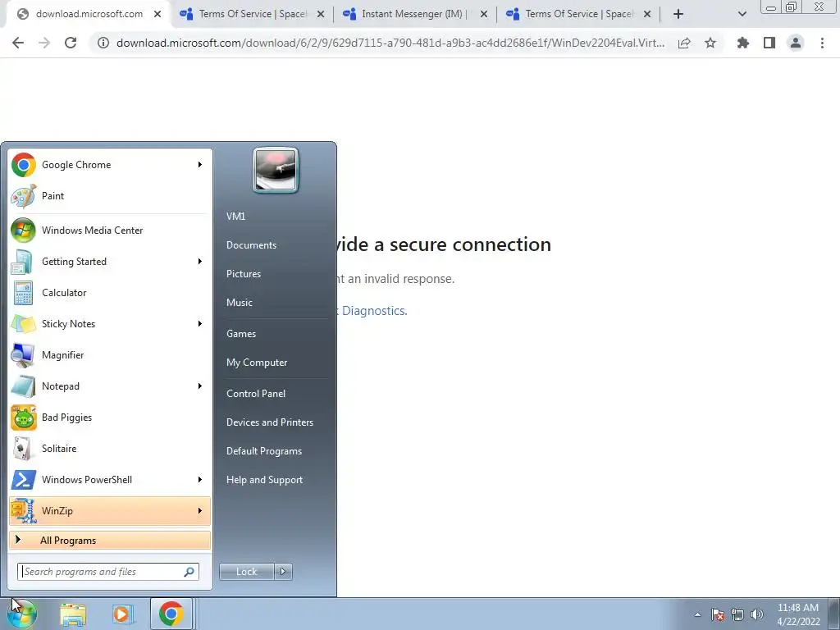Close the Instant Messenger (IM) tab

[484, 15]
